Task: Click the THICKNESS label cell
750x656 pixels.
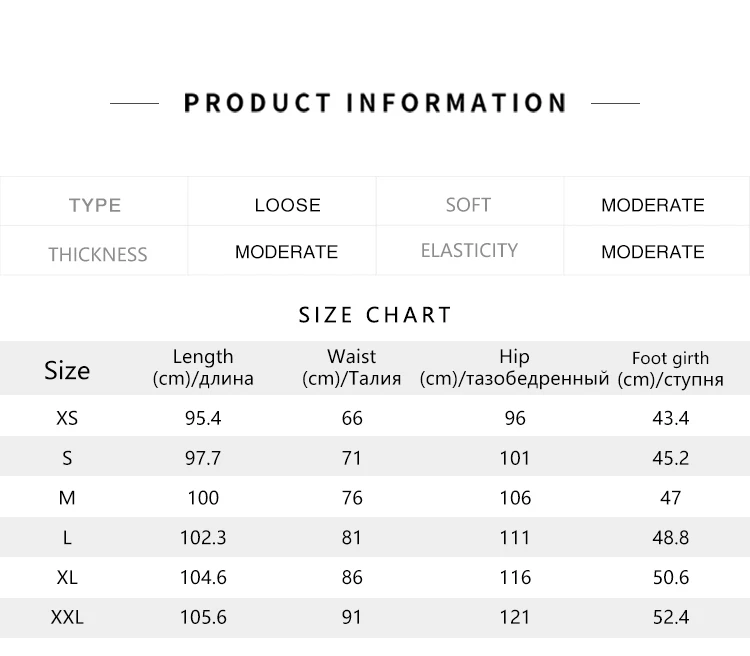Action: pos(97,254)
